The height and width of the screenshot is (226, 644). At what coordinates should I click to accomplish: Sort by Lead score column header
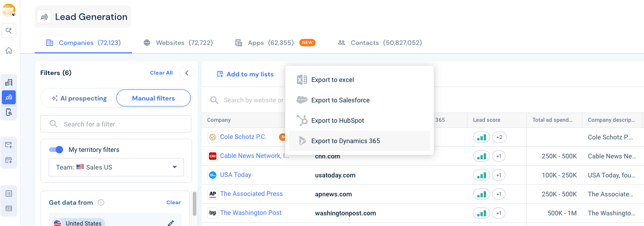tap(486, 120)
